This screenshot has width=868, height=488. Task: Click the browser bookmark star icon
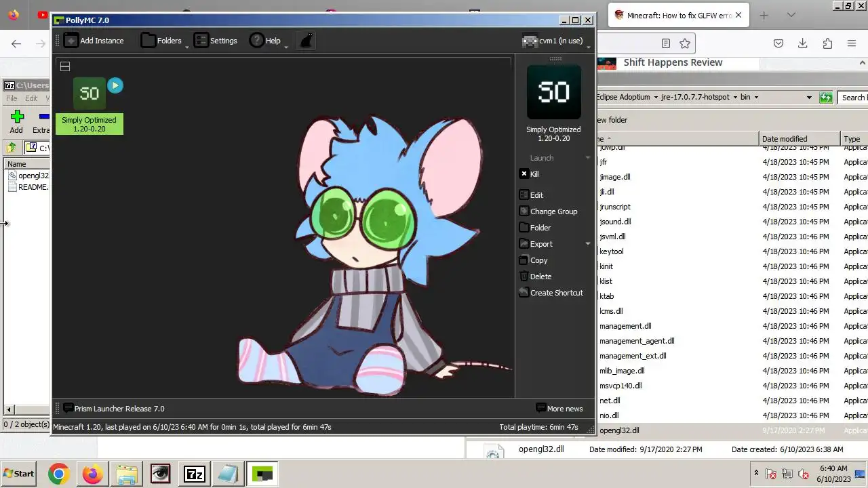[x=685, y=43]
